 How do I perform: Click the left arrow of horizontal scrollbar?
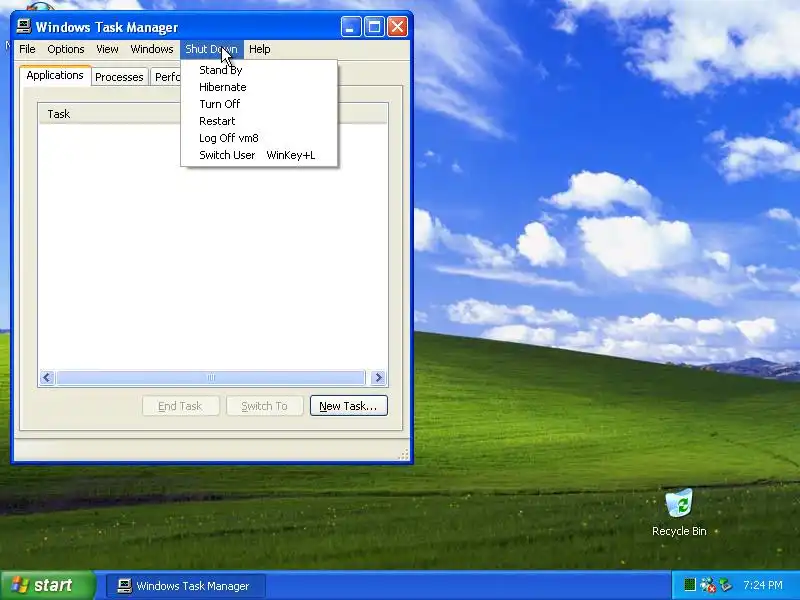pyautogui.click(x=47, y=378)
